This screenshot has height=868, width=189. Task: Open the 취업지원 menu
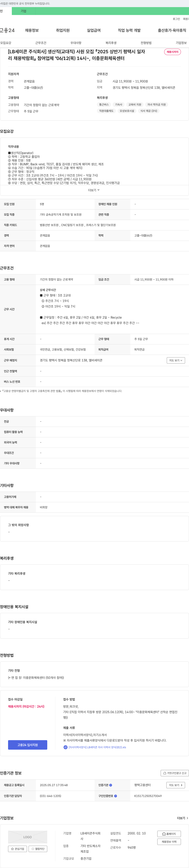click(x=63, y=30)
